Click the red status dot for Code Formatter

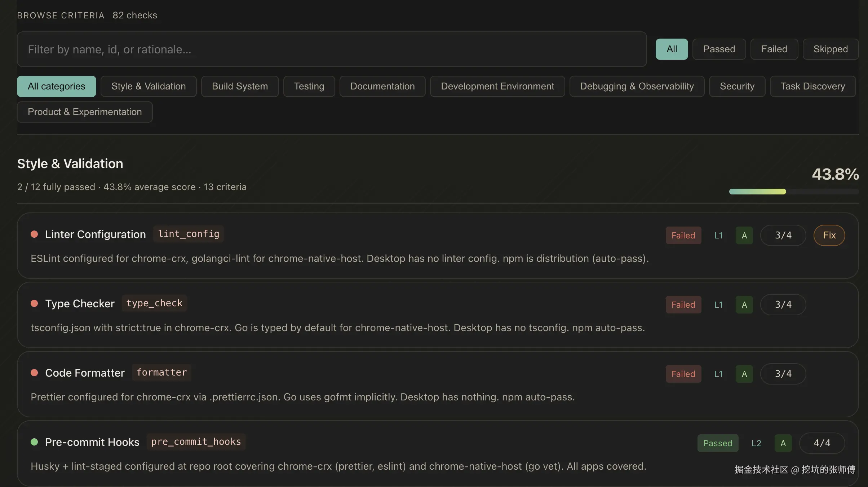tap(34, 373)
